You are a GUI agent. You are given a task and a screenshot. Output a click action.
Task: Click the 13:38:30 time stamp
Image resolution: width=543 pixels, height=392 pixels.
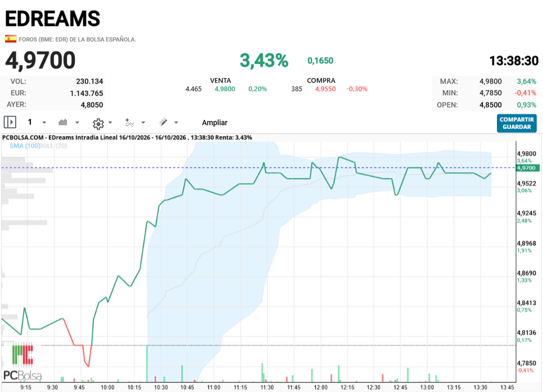pyautogui.click(x=514, y=61)
